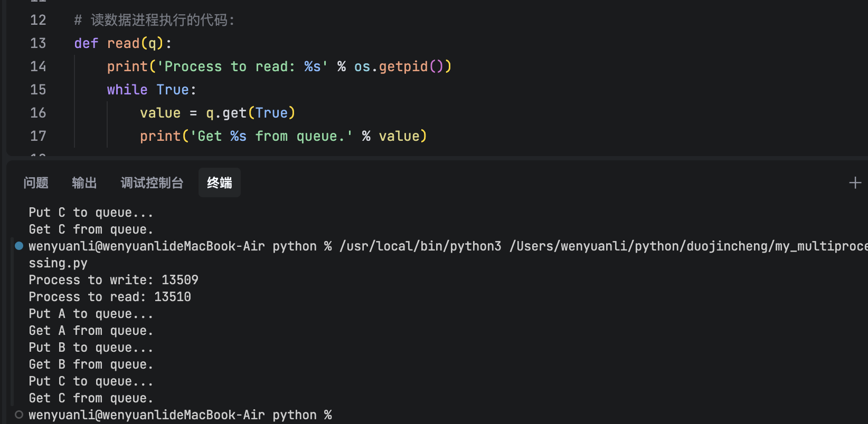This screenshot has width=868, height=424.
Task: Select the 终端 tab
Action: coord(220,182)
